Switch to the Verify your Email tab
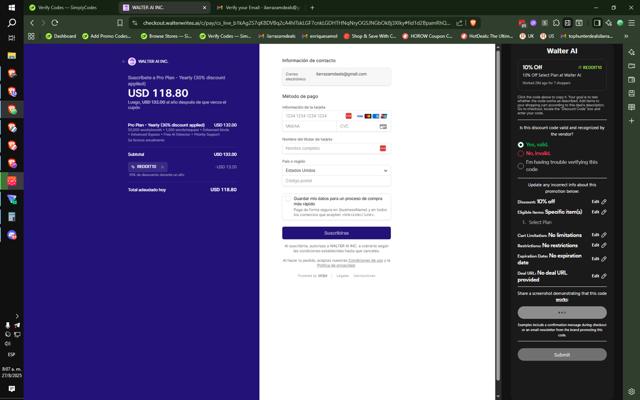This screenshot has height=400, width=640. (x=259, y=7)
